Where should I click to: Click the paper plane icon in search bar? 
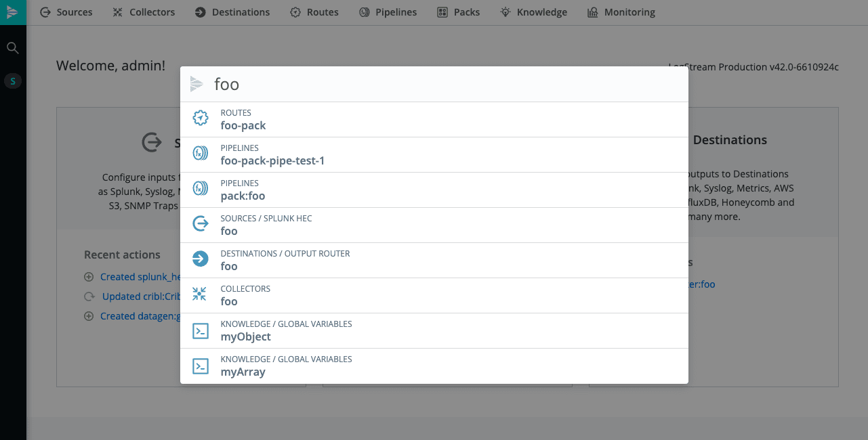[197, 84]
